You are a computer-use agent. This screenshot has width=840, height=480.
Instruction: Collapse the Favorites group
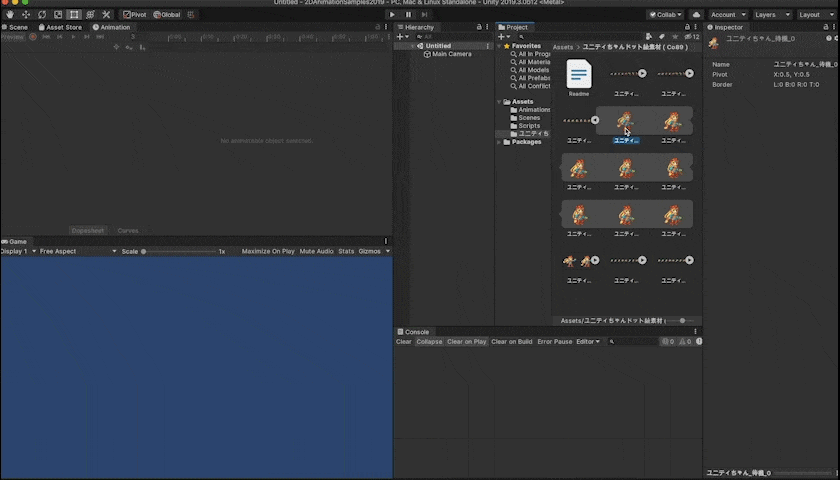pos(499,46)
